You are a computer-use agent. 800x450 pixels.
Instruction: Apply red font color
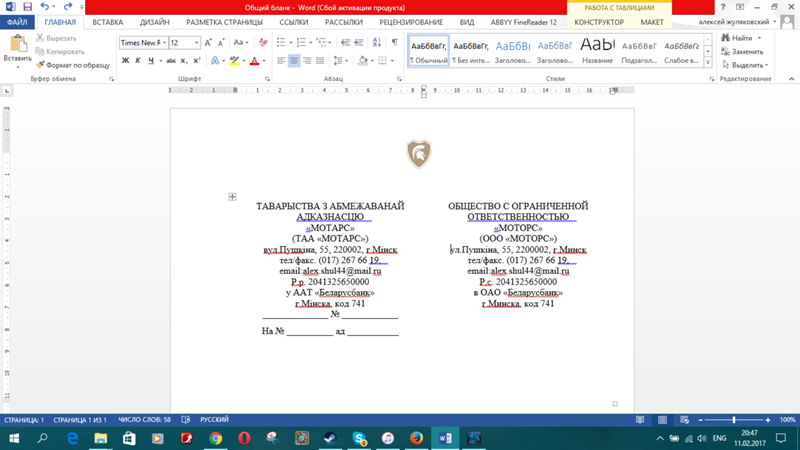[254, 61]
